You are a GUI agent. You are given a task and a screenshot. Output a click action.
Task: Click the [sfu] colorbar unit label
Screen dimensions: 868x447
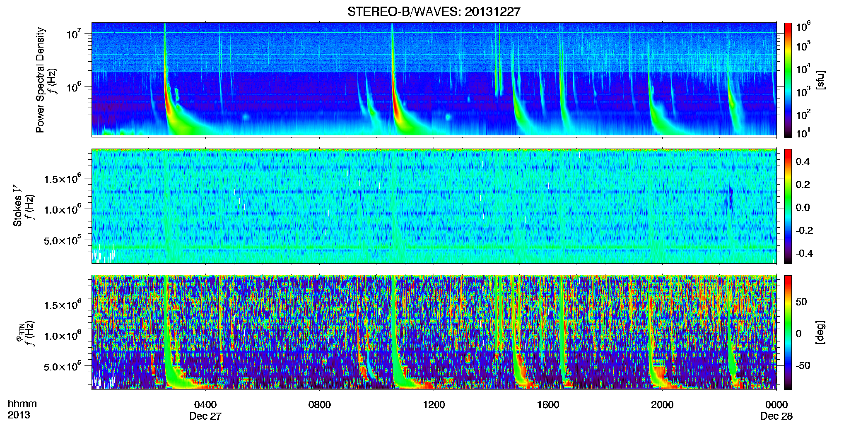(x=820, y=80)
